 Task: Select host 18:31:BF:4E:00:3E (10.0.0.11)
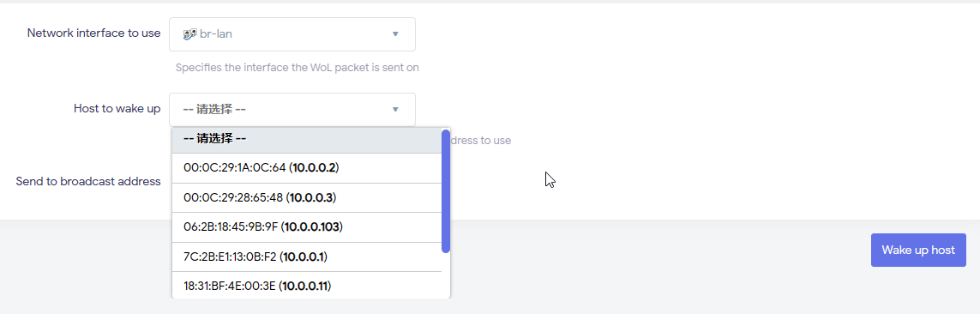click(x=307, y=286)
